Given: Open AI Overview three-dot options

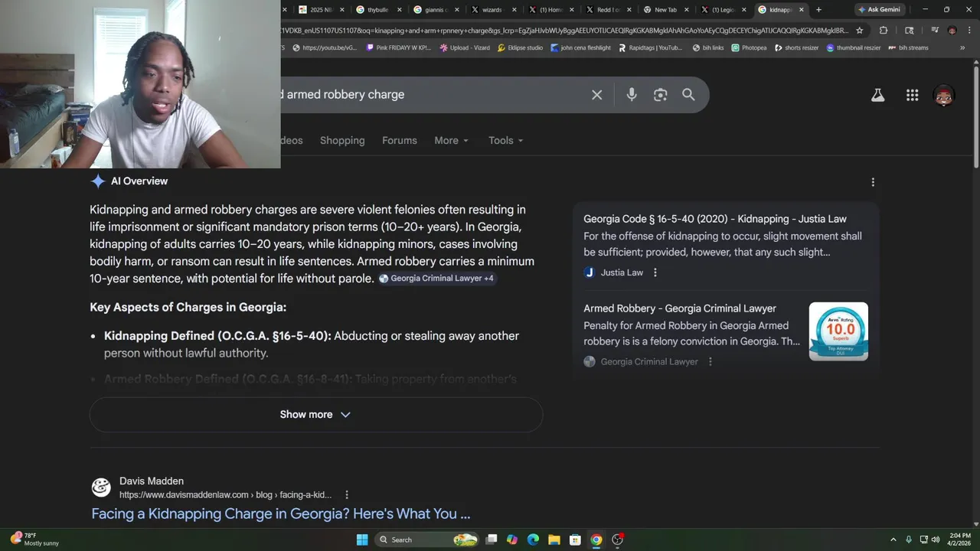Looking at the screenshot, I should 873,182.
